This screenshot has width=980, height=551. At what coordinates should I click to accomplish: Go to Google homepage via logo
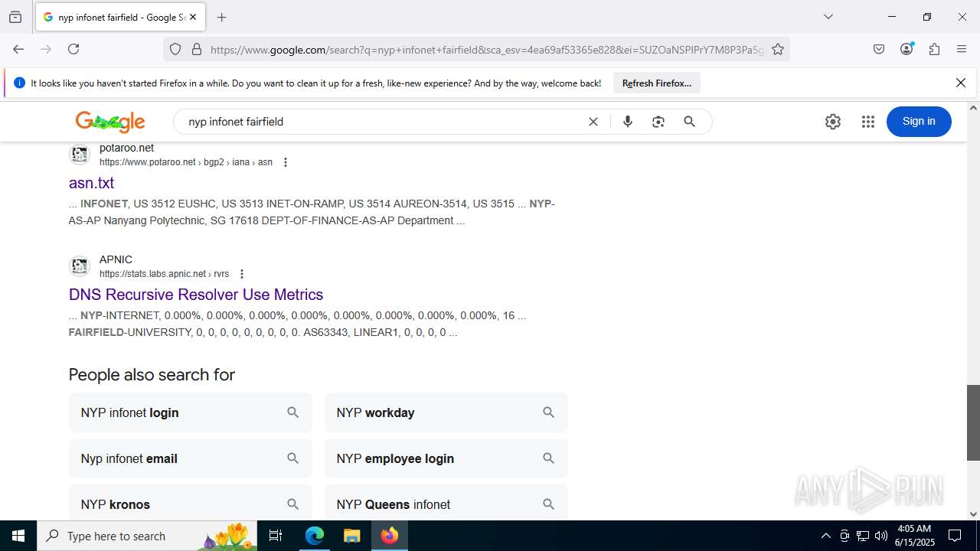click(110, 122)
